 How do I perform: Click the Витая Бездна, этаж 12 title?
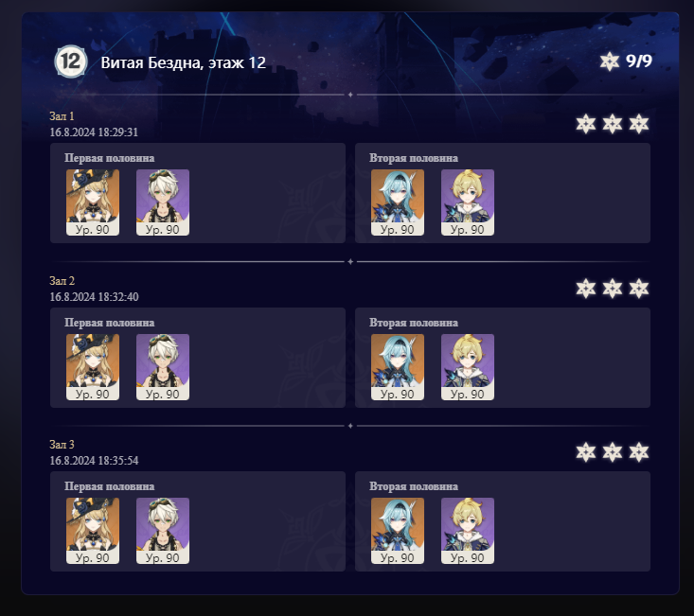[x=184, y=62]
